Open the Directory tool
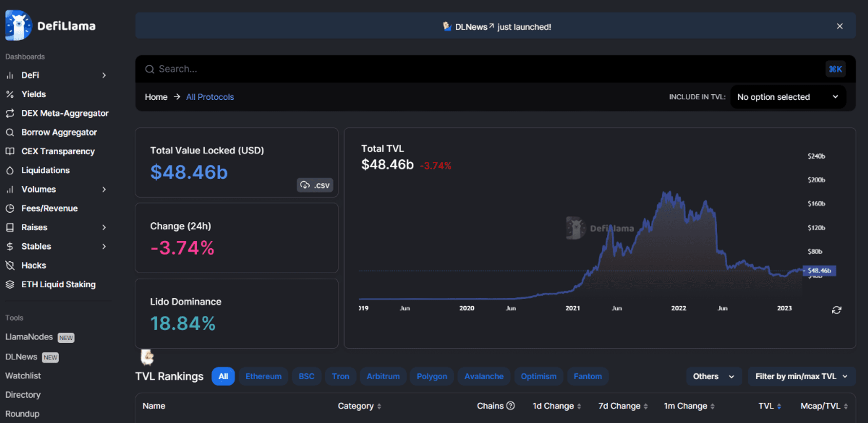This screenshot has width=868, height=423. [x=23, y=395]
